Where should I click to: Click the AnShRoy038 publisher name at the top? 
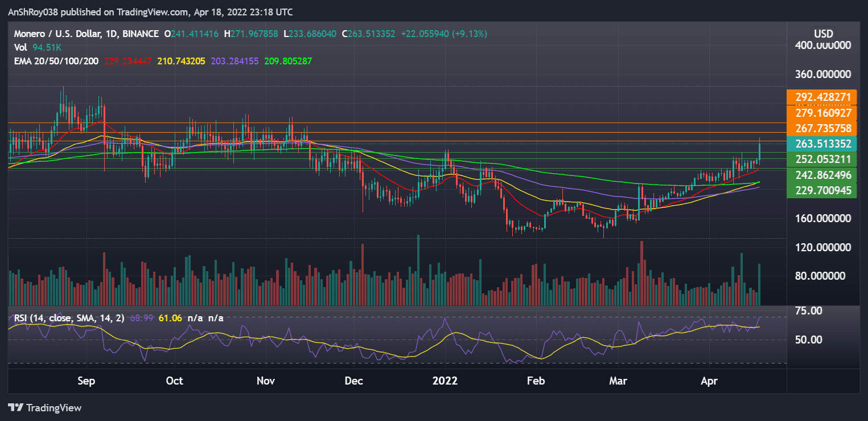coord(31,11)
